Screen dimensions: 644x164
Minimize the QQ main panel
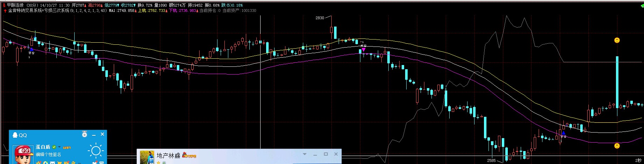[x=94, y=135]
